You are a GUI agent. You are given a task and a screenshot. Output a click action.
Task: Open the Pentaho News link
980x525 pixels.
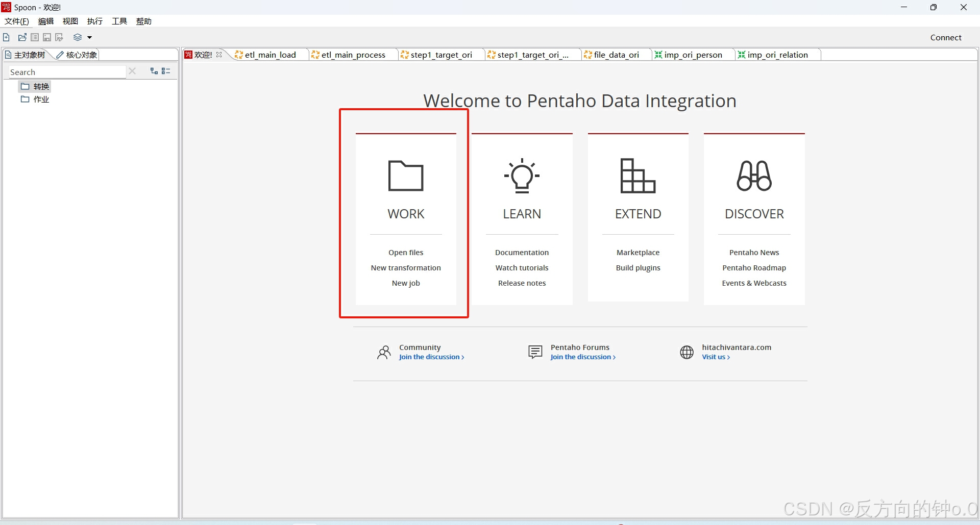(x=754, y=253)
